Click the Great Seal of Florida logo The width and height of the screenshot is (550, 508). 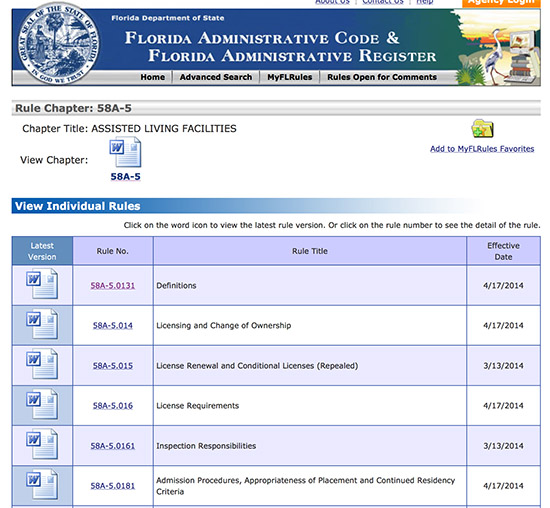58,44
